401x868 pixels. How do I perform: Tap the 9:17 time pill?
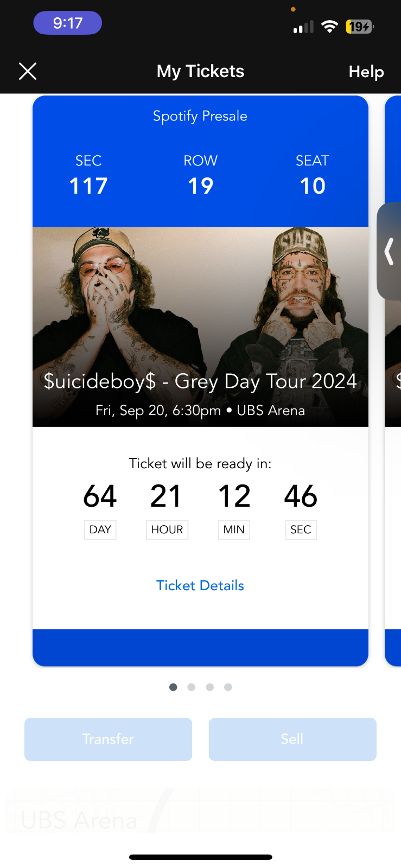(x=67, y=23)
